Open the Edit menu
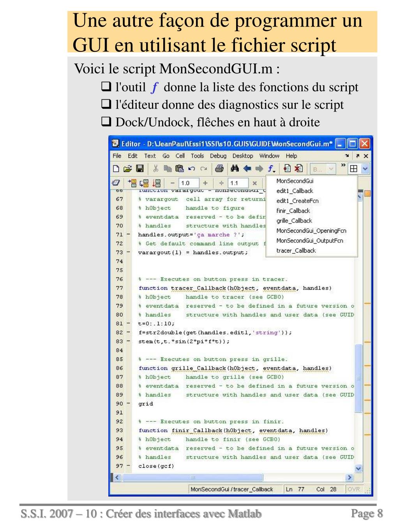This screenshot has width=399, height=532. click(x=132, y=156)
